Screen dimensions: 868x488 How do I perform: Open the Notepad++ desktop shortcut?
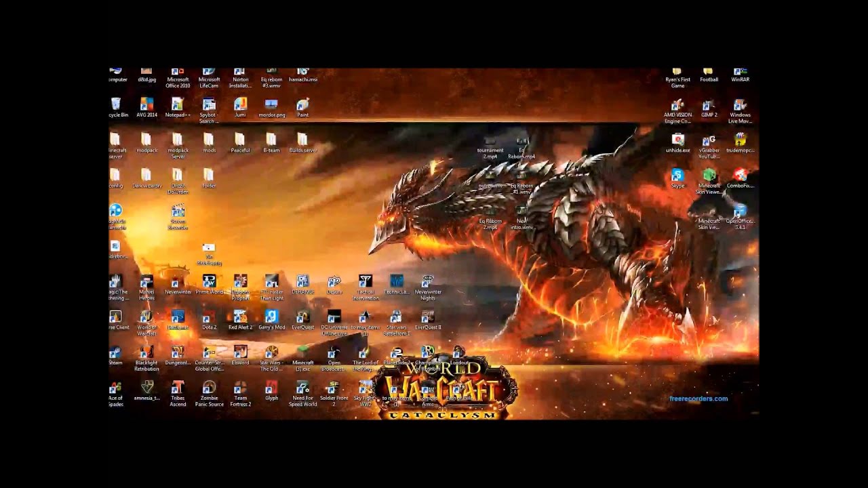[178, 108]
